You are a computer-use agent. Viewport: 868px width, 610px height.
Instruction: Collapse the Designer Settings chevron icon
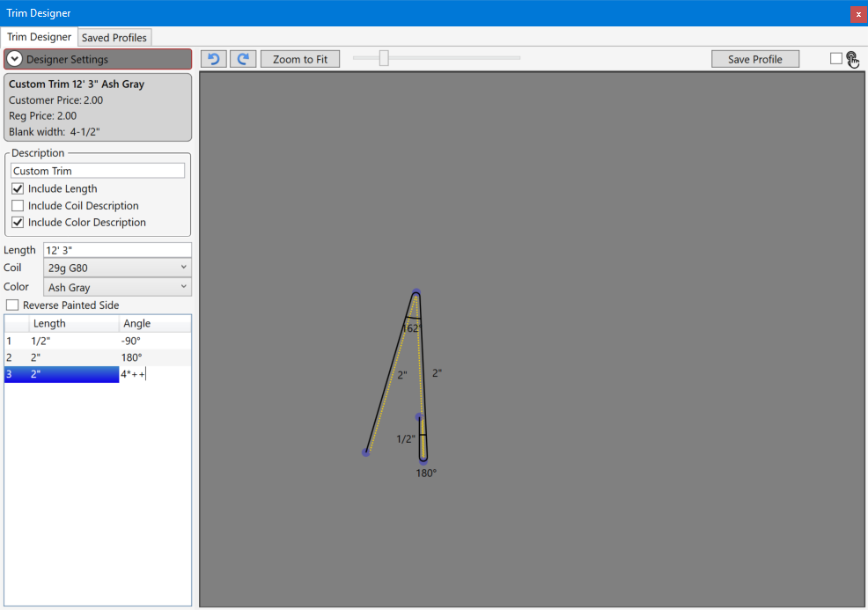click(x=15, y=59)
